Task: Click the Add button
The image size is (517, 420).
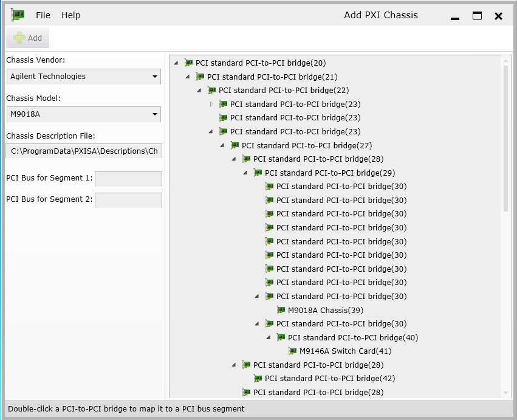Action: click(x=27, y=37)
